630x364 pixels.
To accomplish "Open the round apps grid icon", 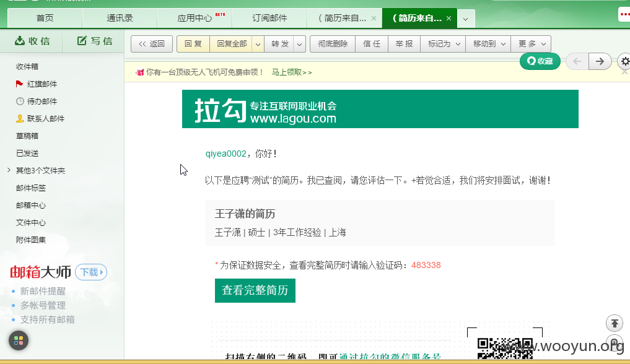I will coord(19,340).
